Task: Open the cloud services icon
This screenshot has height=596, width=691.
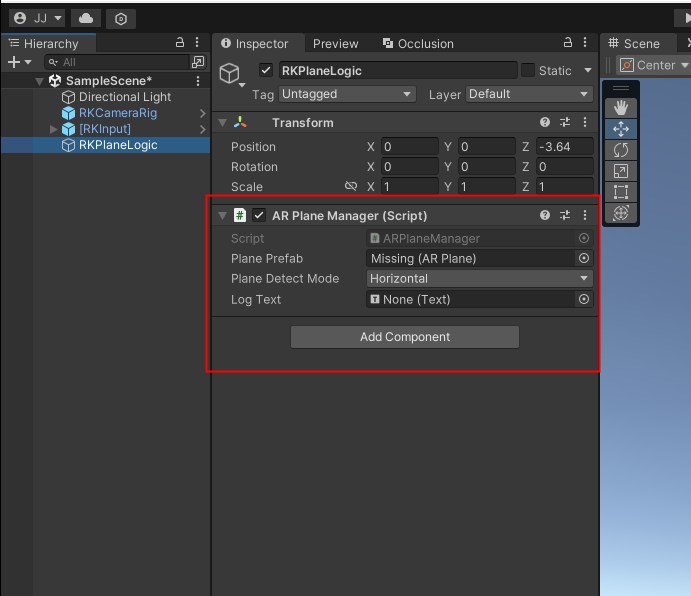Action: (86, 19)
